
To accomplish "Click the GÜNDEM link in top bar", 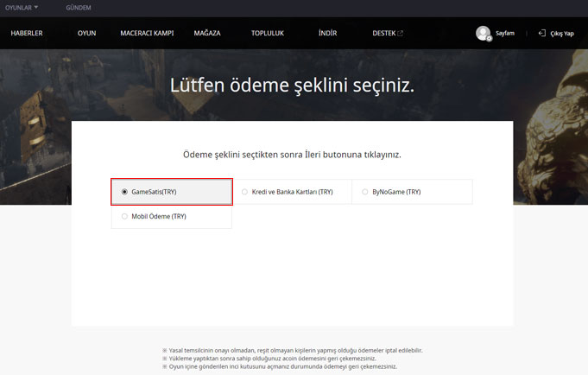I will (x=79, y=7).
